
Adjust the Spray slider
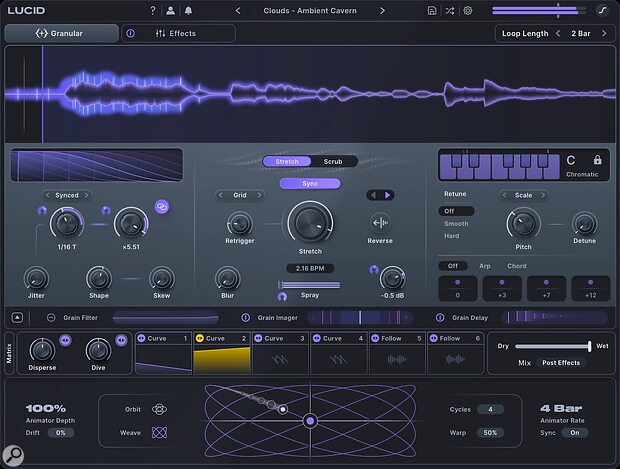309,285
